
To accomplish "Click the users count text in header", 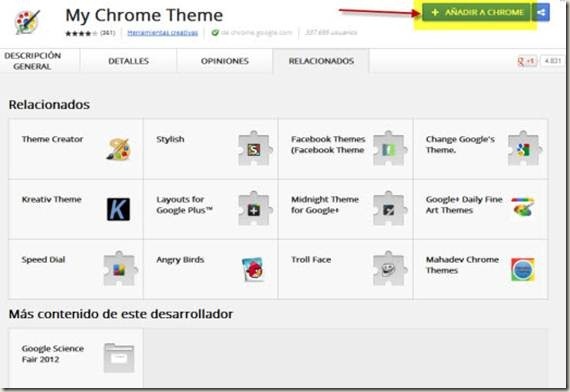I will (331, 32).
